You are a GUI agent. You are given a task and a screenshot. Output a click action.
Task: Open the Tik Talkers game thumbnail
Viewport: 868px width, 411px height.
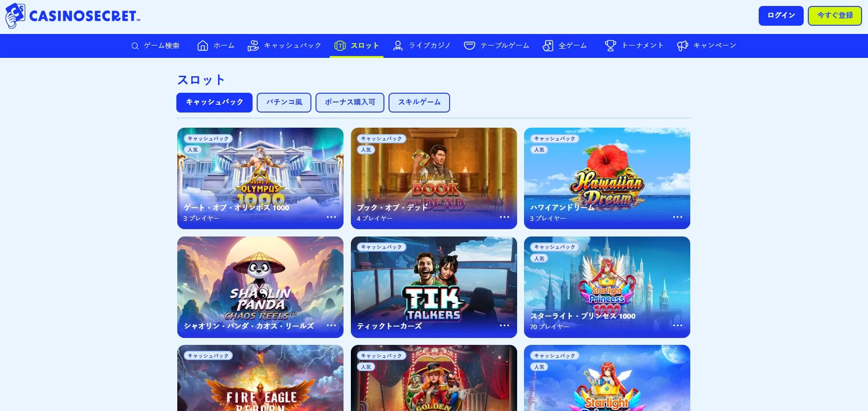tap(434, 287)
